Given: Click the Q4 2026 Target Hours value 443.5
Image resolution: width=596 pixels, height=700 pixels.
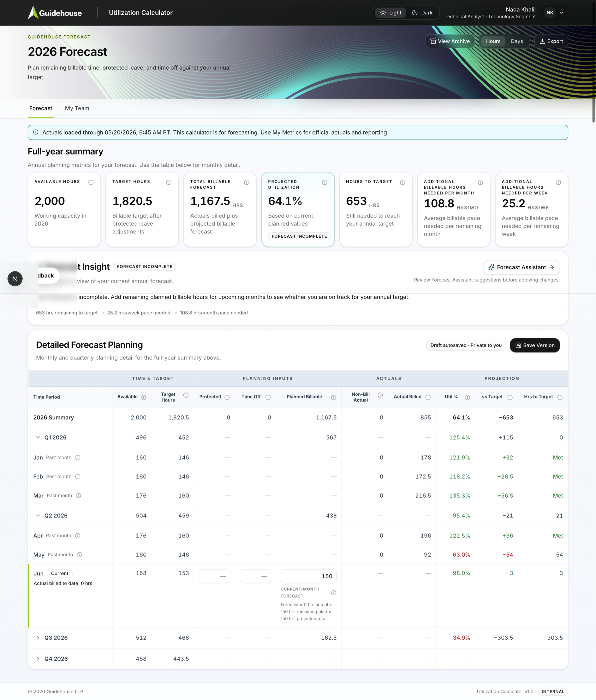Looking at the screenshot, I should click(x=181, y=659).
